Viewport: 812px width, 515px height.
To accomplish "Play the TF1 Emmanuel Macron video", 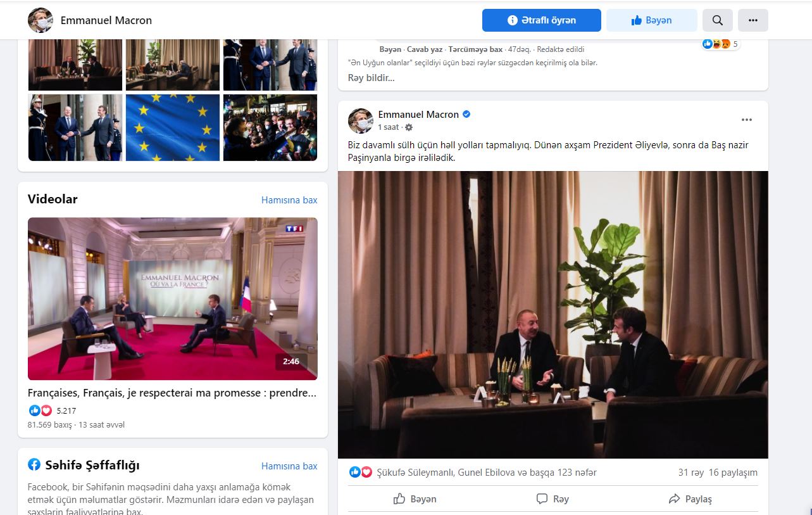I will tap(173, 299).
